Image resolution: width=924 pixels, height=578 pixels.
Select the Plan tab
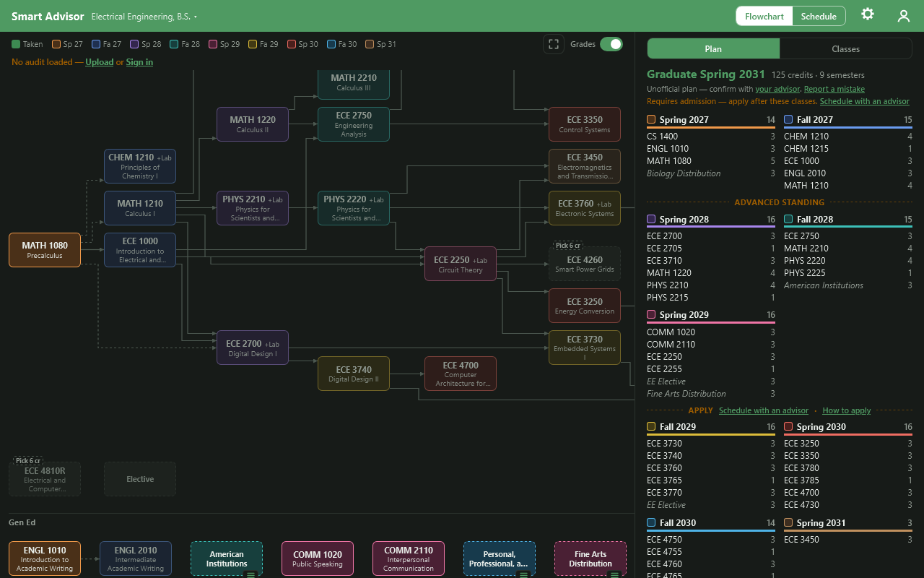(x=713, y=49)
